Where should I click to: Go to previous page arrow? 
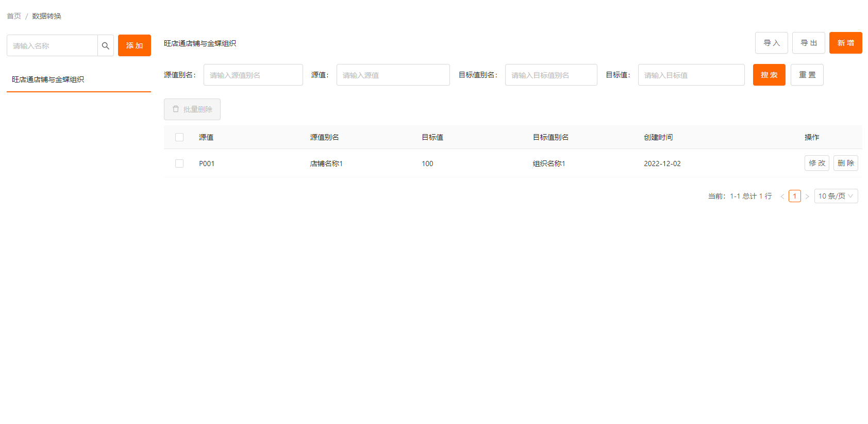tap(782, 197)
